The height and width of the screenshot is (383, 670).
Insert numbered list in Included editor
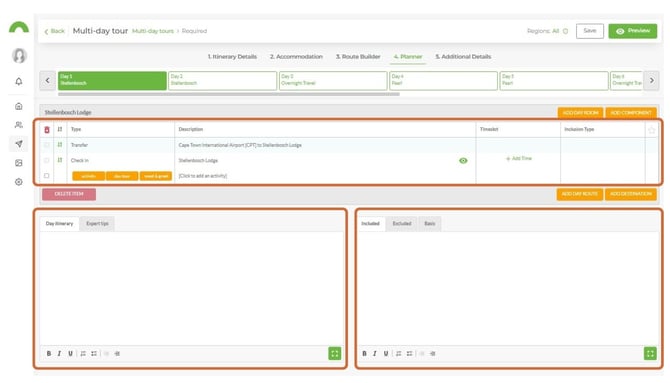click(x=399, y=354)
